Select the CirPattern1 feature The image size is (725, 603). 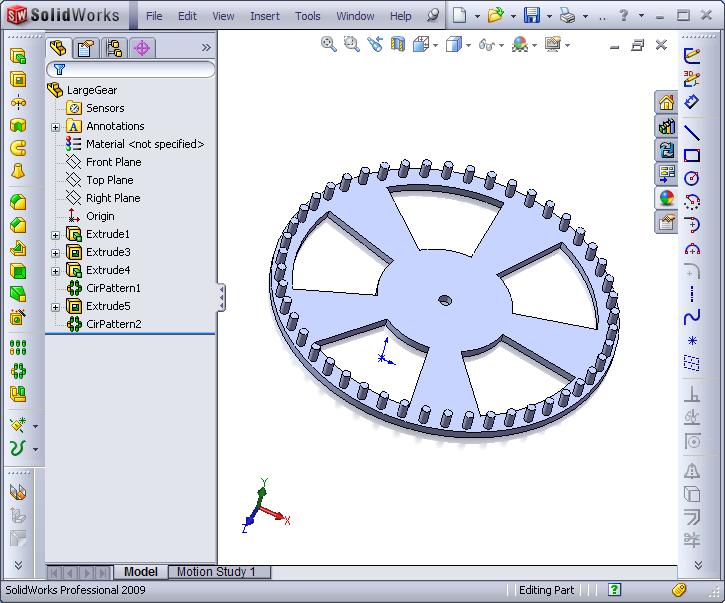point(113,288)
